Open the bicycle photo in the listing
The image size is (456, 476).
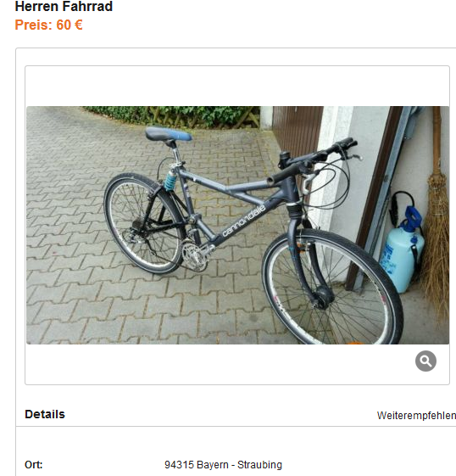pos(237,225)
